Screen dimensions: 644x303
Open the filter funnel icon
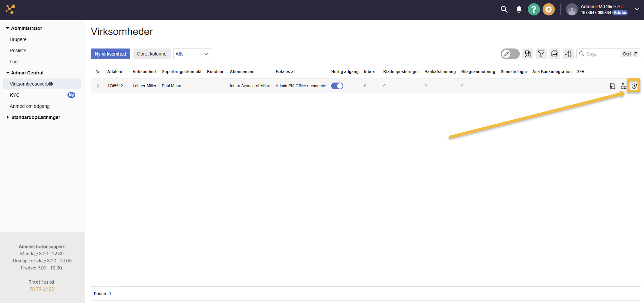point(541,54)
